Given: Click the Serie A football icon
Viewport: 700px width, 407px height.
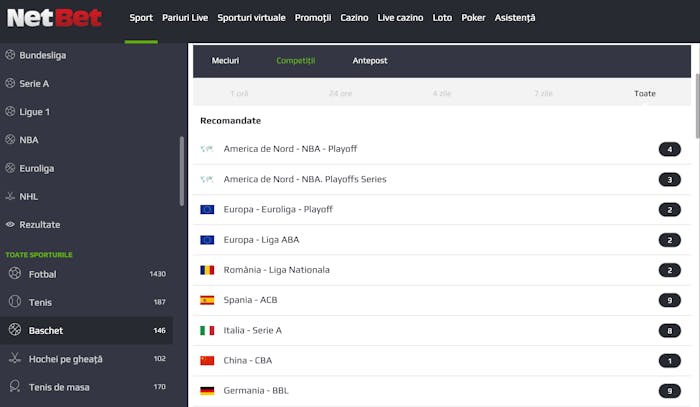Looking at the screenshot, I should pos(10,83).
